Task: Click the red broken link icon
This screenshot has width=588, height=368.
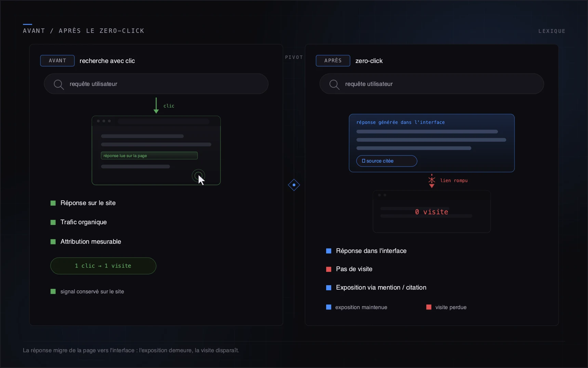Action: [432, 181]
